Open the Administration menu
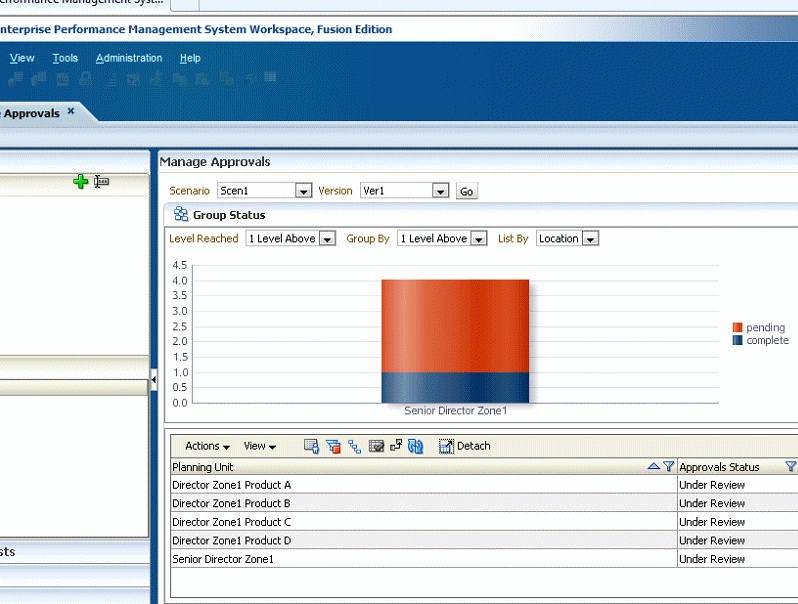Image resolution: width=798 pixels, height=604 pixels. coord(129,58)
